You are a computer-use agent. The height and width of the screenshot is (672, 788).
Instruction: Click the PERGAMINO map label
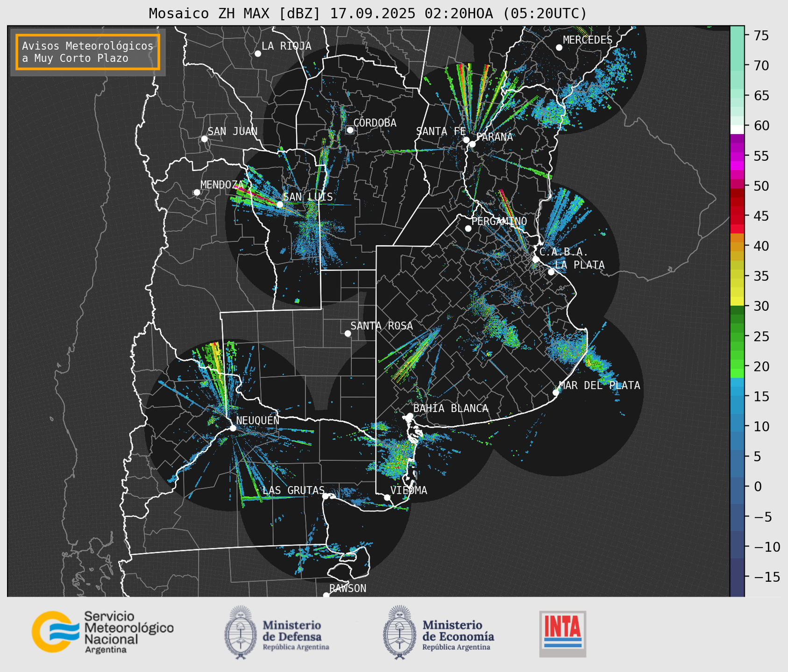(499, 221)
